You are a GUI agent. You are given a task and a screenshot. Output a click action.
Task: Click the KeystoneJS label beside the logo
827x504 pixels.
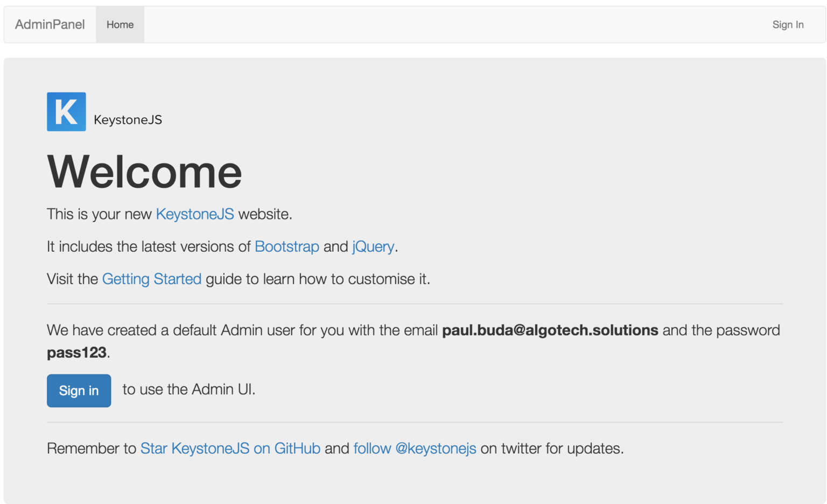point(128,120)
